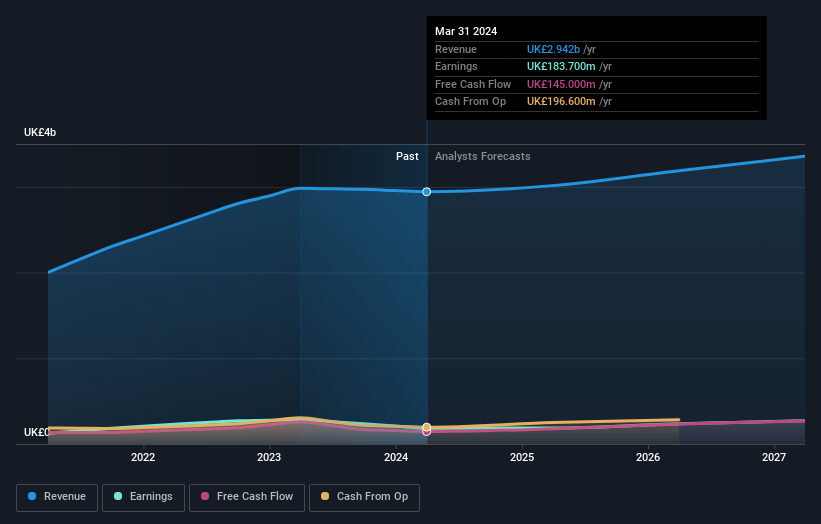The image size is (821, 524).
Task: Click the 2026 x-axis label
Action: (x=648, y=458)
